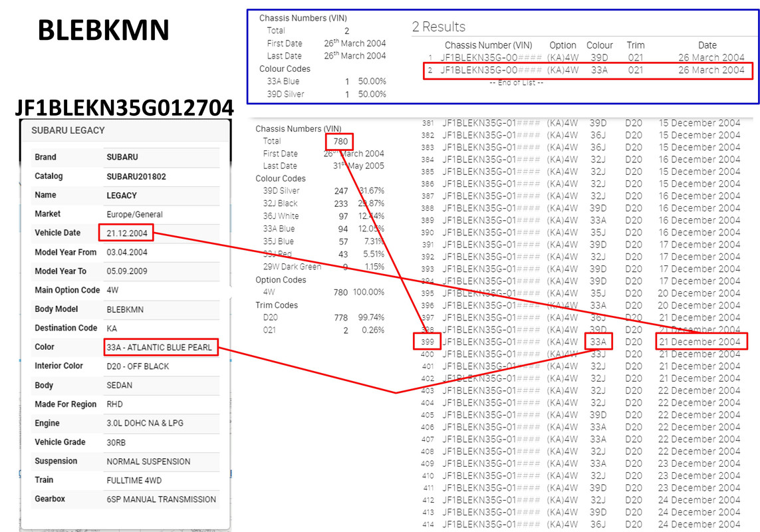Click the 'Date' column header
Image resolution: width=760 pixels, height=532 pixels.
pyautogui.click(x=707, y=45)
